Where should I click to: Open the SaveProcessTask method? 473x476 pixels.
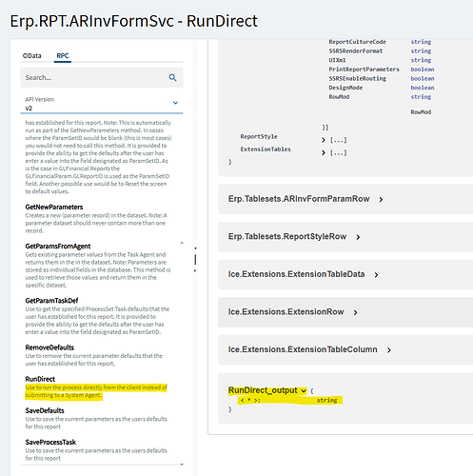[x=50, y=442]
